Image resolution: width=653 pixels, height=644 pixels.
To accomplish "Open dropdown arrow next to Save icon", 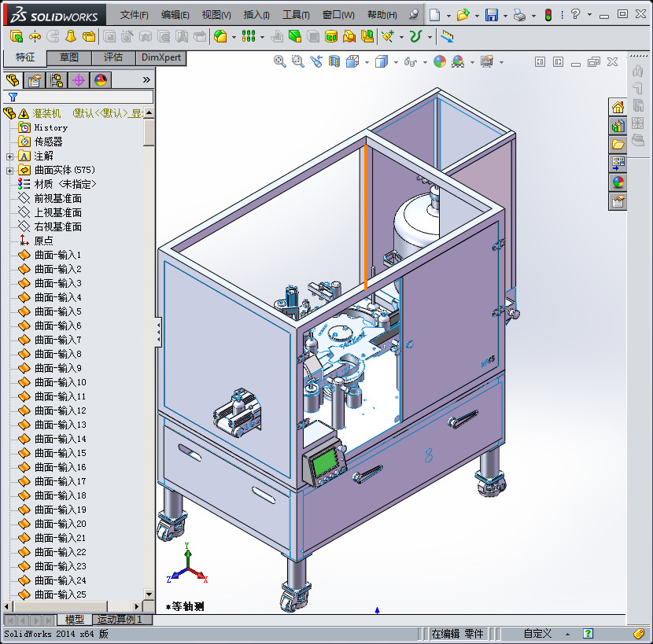I will point(505,16).
